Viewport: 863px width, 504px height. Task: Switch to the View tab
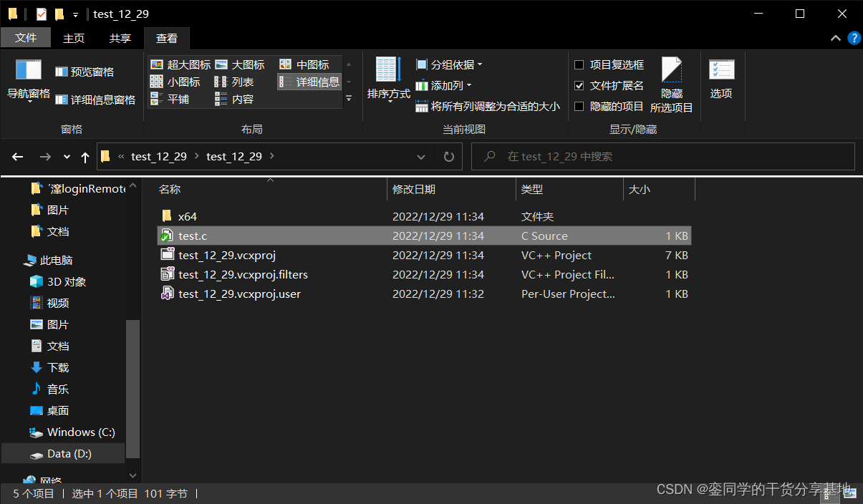pos(167,38)
